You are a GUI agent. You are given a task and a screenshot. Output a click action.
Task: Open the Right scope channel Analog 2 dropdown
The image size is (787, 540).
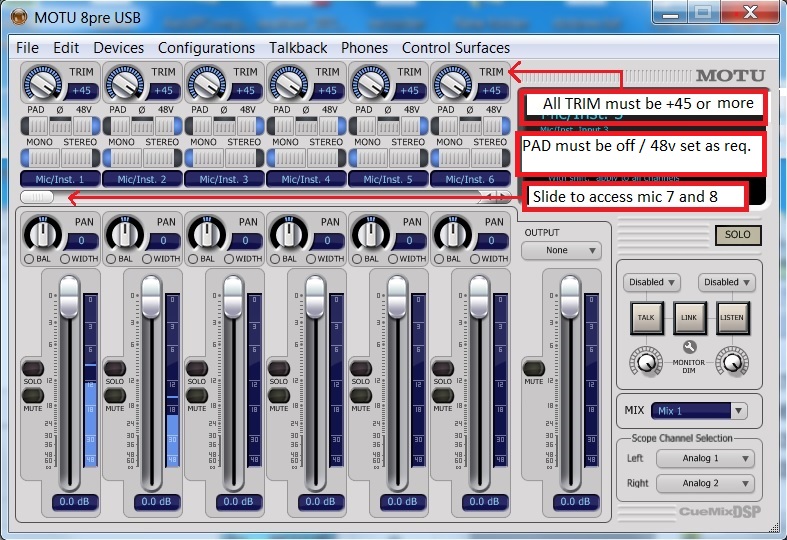(x=705, y=483)
